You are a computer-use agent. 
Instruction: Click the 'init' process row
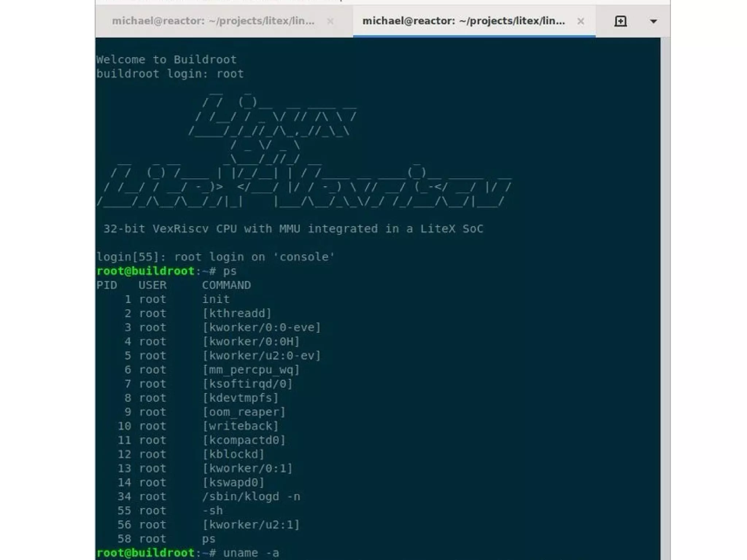tap(177, 299)
